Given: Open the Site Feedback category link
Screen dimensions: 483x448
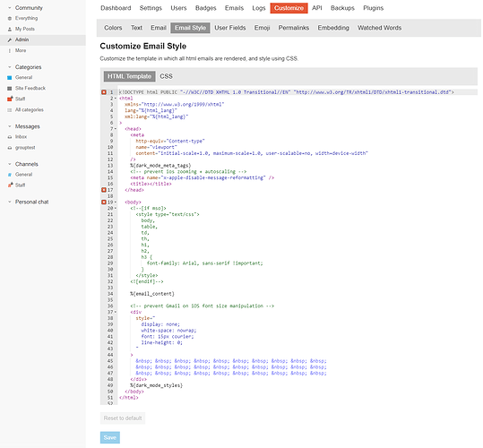Looking at the screenshot, I should point(30,89).
